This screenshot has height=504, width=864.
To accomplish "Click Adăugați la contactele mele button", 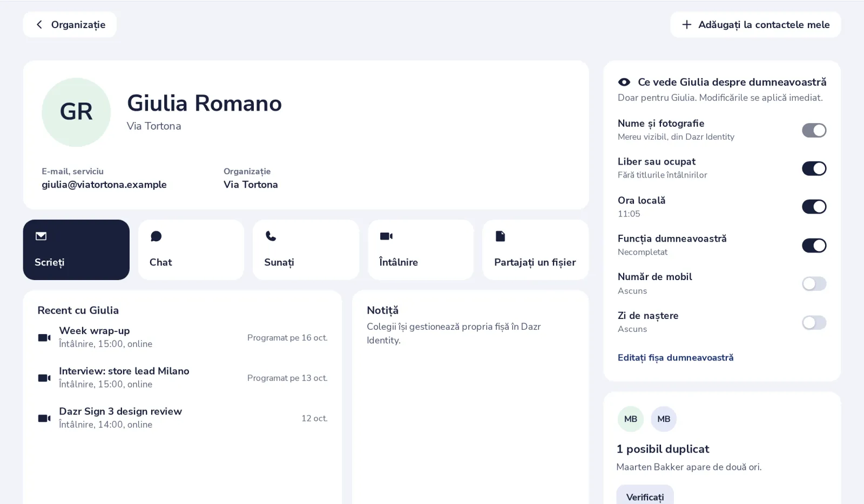I will coord(755,25).
